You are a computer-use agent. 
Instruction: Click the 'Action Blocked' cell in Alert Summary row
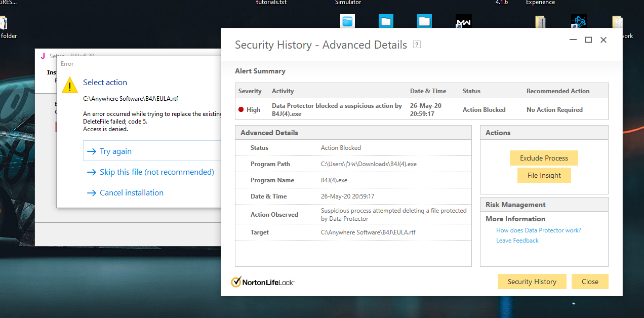(484, 109)
